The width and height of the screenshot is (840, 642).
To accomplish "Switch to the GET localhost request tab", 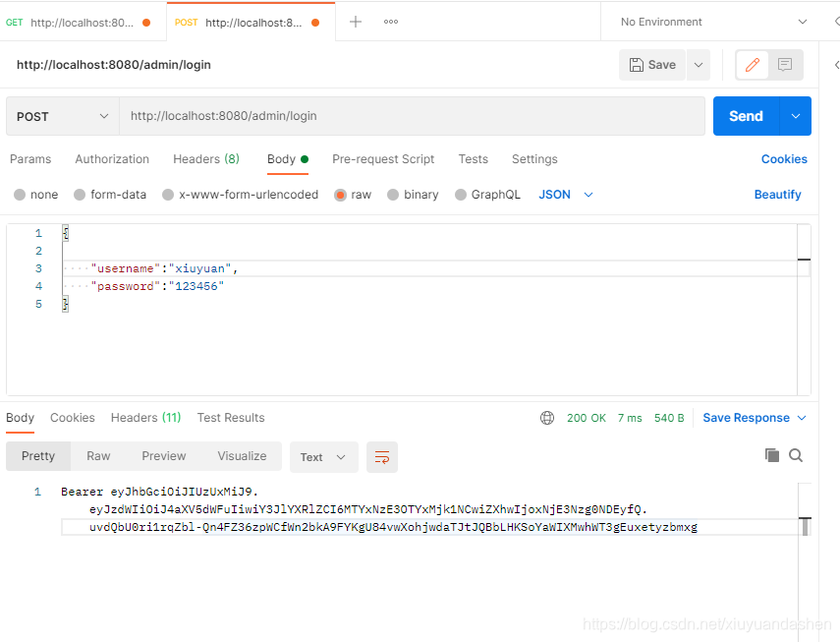I will [x=82, y=23].
